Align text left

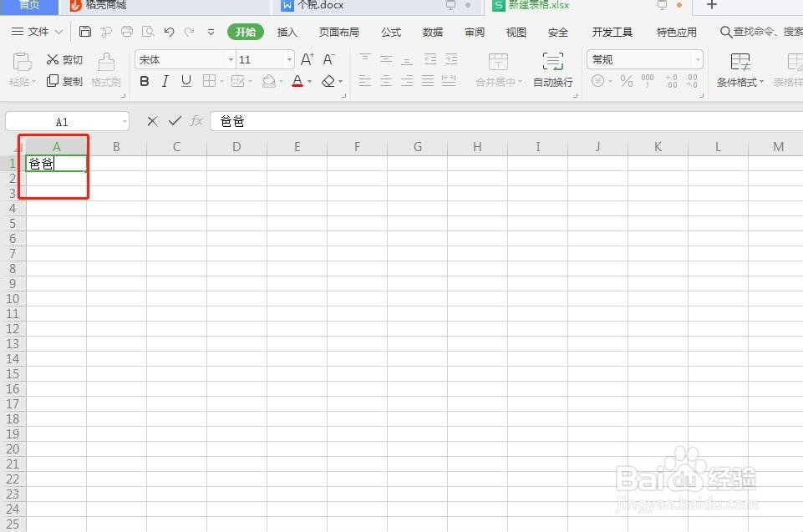pyautogui.click(x=364, y=81)
